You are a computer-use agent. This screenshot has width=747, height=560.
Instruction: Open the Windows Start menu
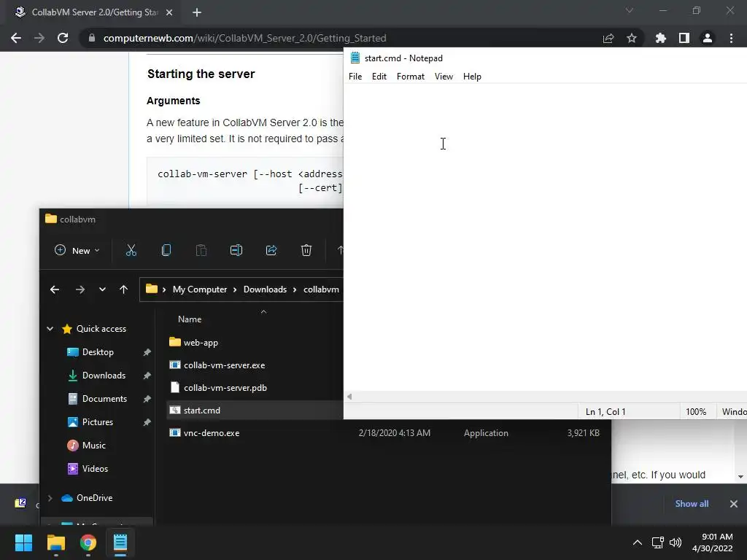point(23,542)
